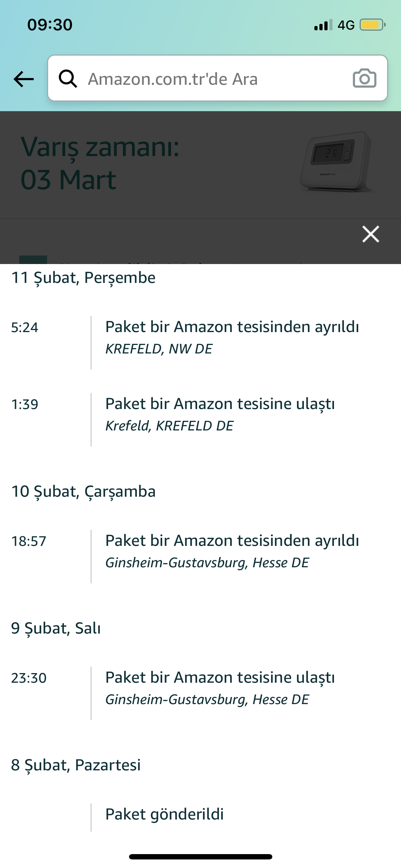Select the 1:39 arrival event at Krefeld

tap(220, 414)
